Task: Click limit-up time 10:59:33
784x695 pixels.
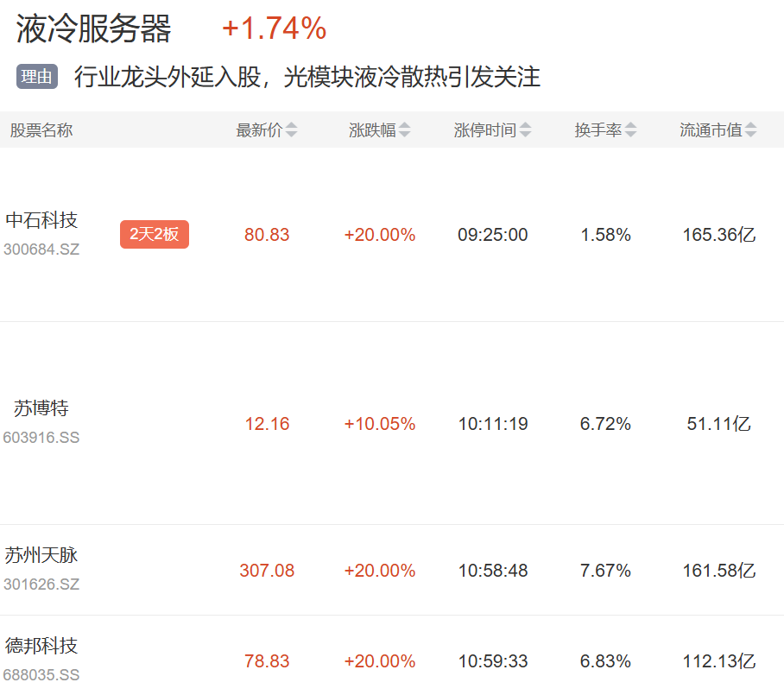Action: tap(493, 661)
